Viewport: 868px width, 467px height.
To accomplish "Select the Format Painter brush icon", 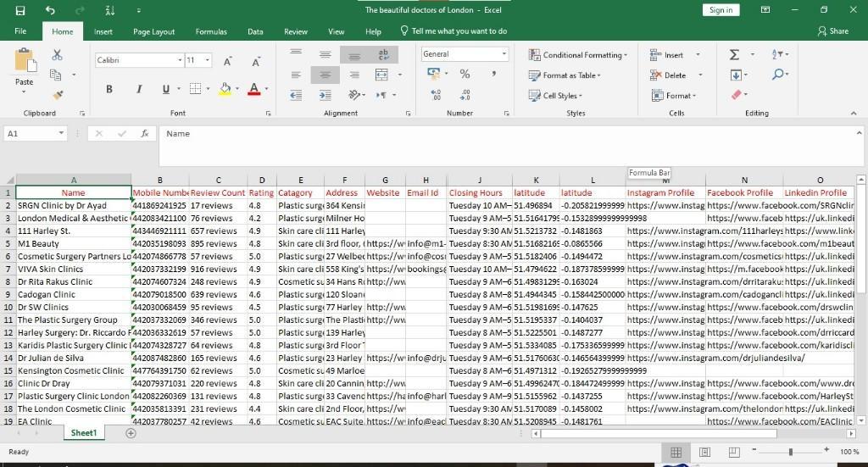I will [x=58, y=95].
